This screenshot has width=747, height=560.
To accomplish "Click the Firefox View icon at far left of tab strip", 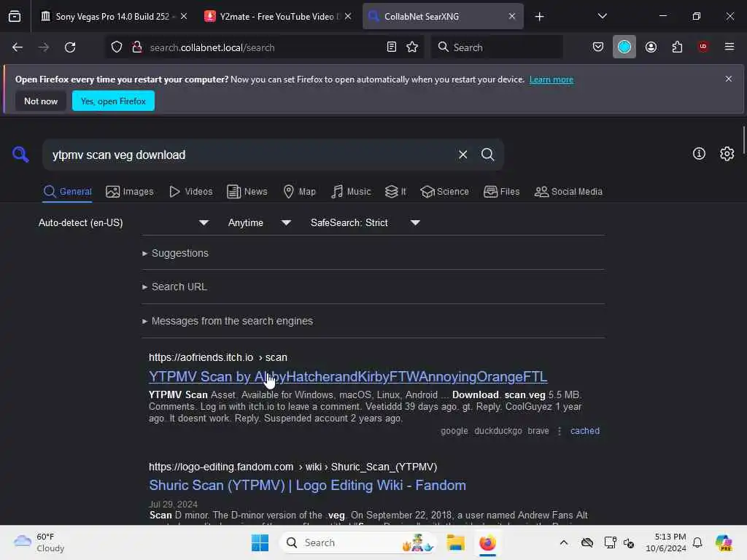I will pyautogui.click(x=15, y=17).
